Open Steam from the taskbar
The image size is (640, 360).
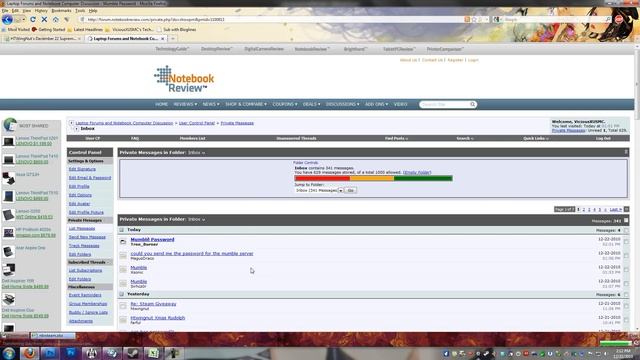[132, 353]
